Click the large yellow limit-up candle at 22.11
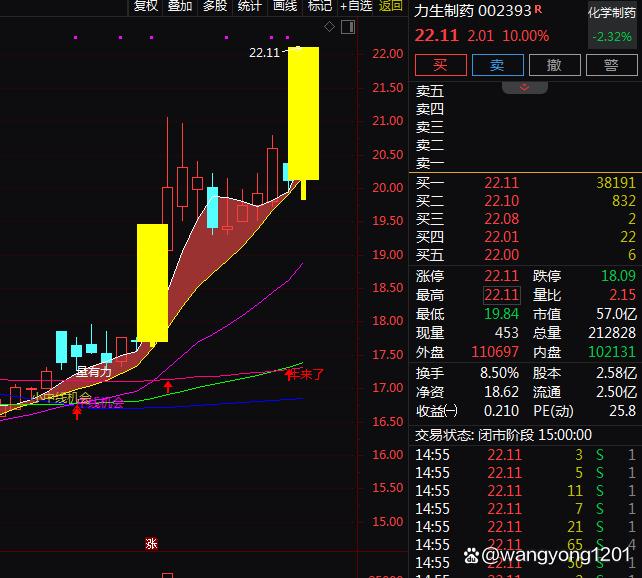This screenshot has height=578, width=642. (303, 112)
